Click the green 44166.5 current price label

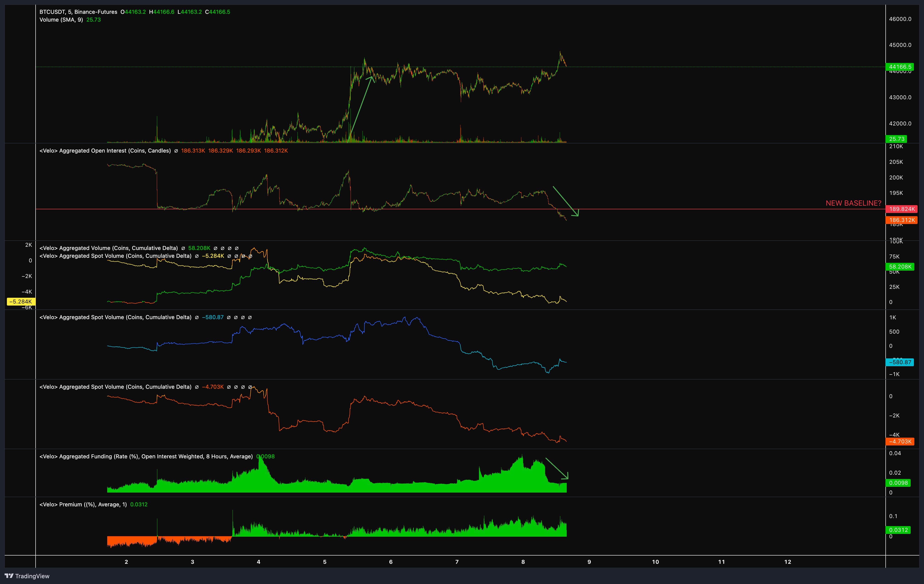(900, 67)
